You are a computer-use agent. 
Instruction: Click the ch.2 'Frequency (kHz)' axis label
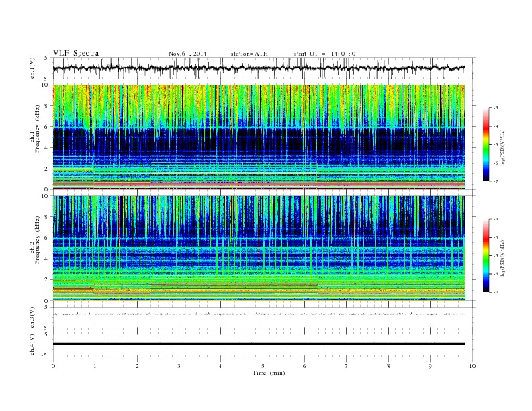[x=38, y=240]
